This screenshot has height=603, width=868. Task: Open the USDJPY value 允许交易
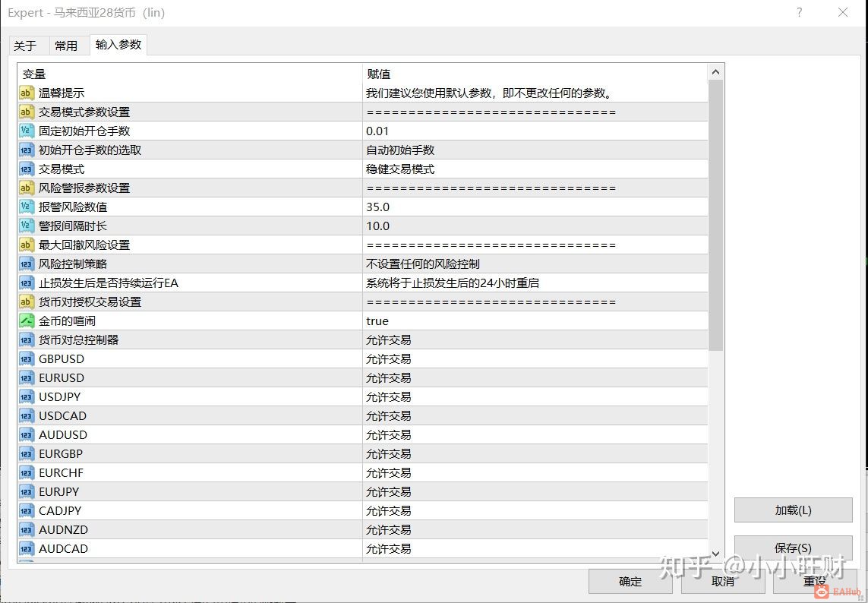tap(389, 396)
